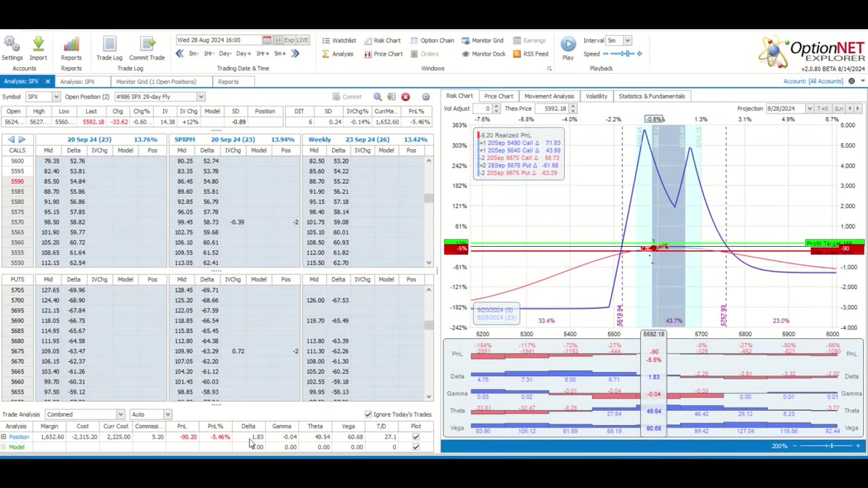The image size is (868, 488).
Task: Toggle the LIVE mode button
Action: coord(302,40)
